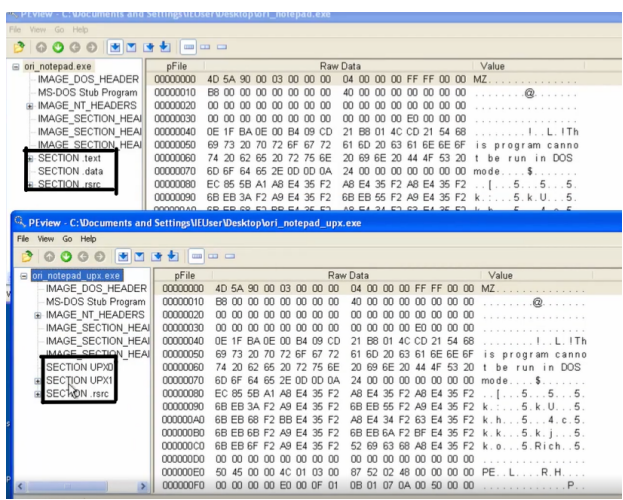Click the pressed blue arrow-in-box icon, back ori_notepad.exe toolbar
The width and height of the screenshot is (623, 500).
click(x=115, y=47)
